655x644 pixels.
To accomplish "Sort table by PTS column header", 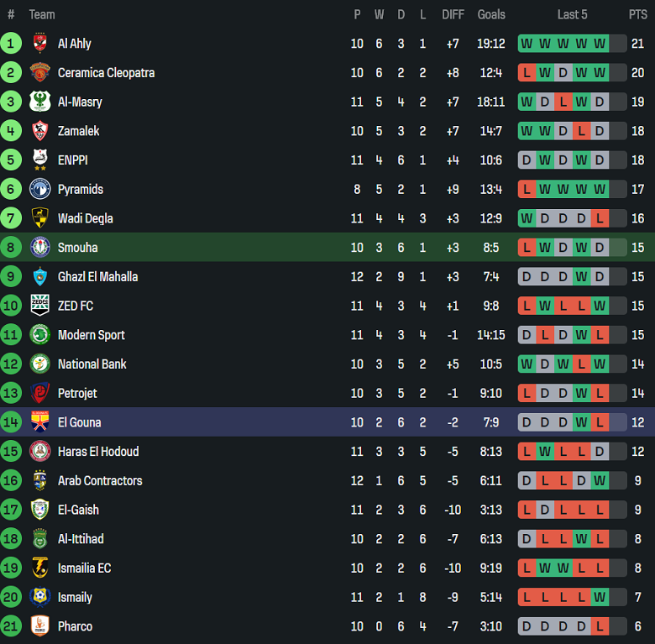I will [x=637, y=14].
